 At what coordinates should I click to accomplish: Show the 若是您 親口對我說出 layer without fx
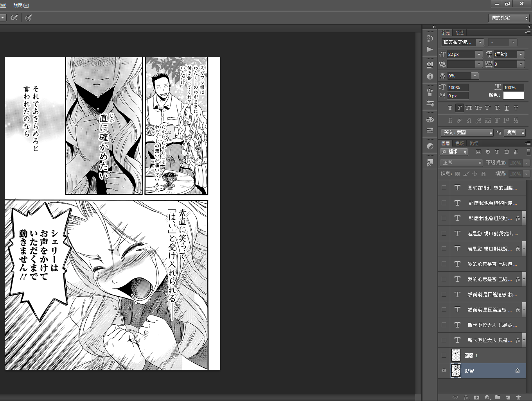coord(444,233)
